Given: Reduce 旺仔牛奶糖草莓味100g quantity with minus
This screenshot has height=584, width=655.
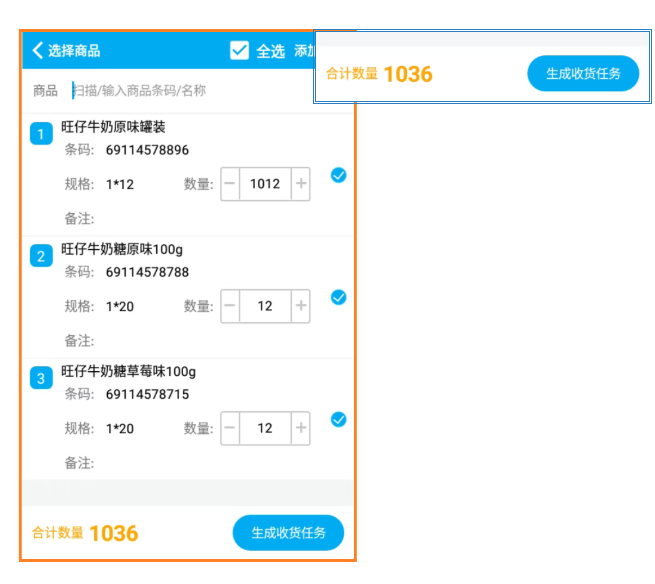Looking at the screenshot, I should tap(230, 428).
